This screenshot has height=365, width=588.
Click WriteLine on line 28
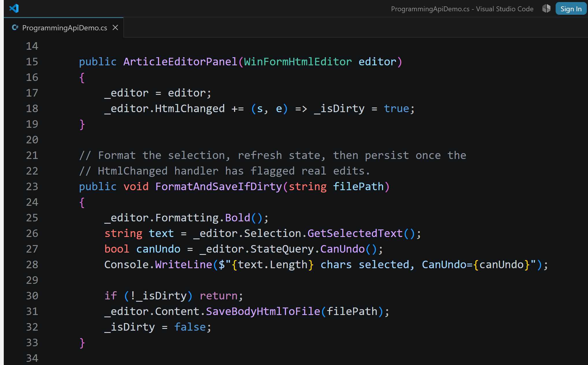coord(183,264)
